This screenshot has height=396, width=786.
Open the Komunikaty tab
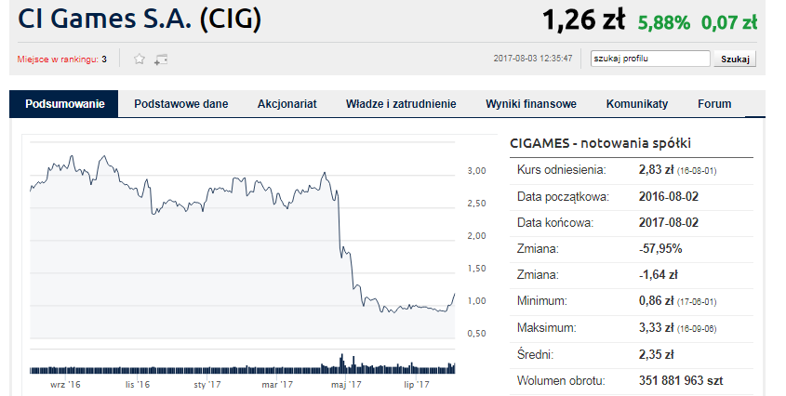coord(637,104)
